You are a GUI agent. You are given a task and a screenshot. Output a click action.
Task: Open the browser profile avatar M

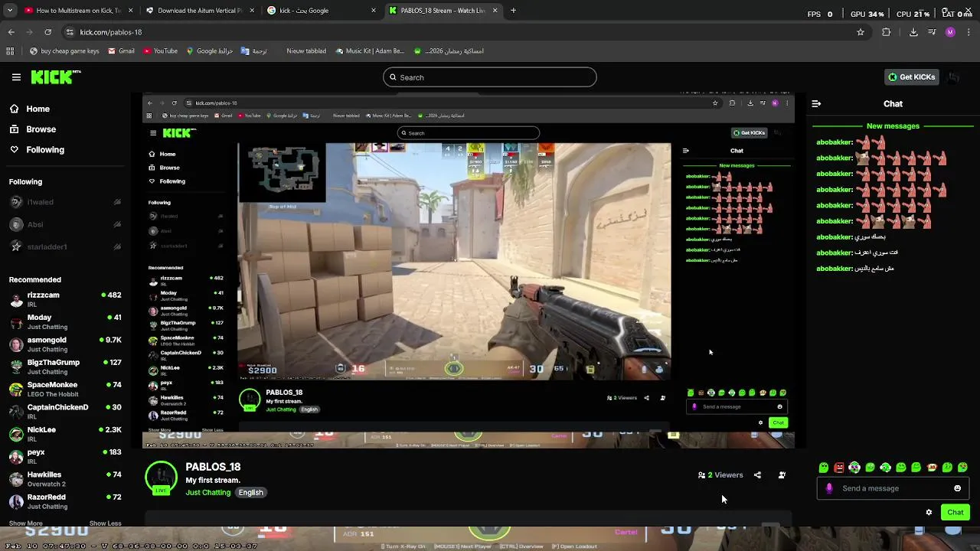point(950,32)
